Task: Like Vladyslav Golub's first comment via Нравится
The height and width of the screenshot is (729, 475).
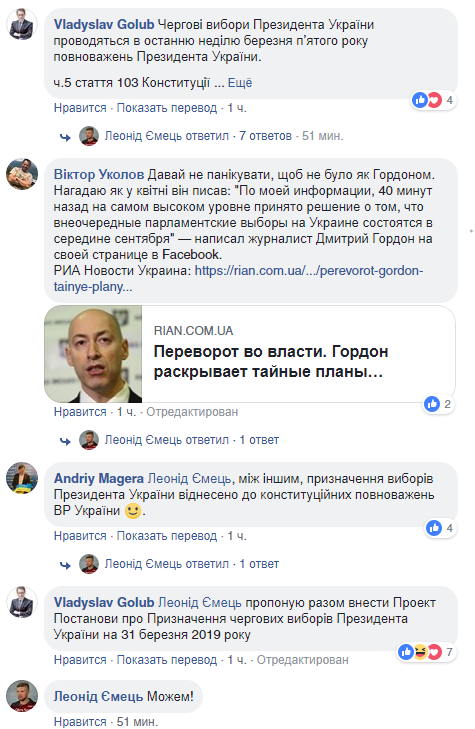Action: click(80, 108)
